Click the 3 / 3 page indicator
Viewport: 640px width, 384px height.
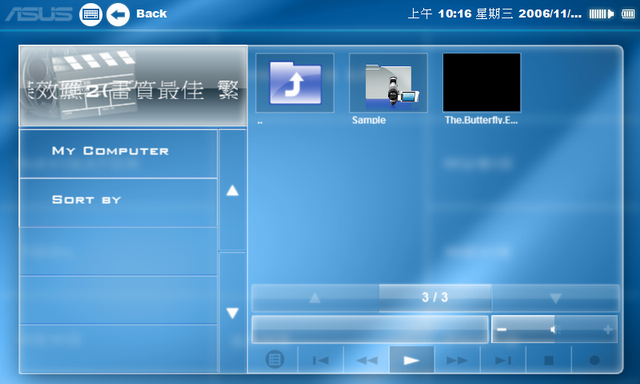(x=435, y=297)
